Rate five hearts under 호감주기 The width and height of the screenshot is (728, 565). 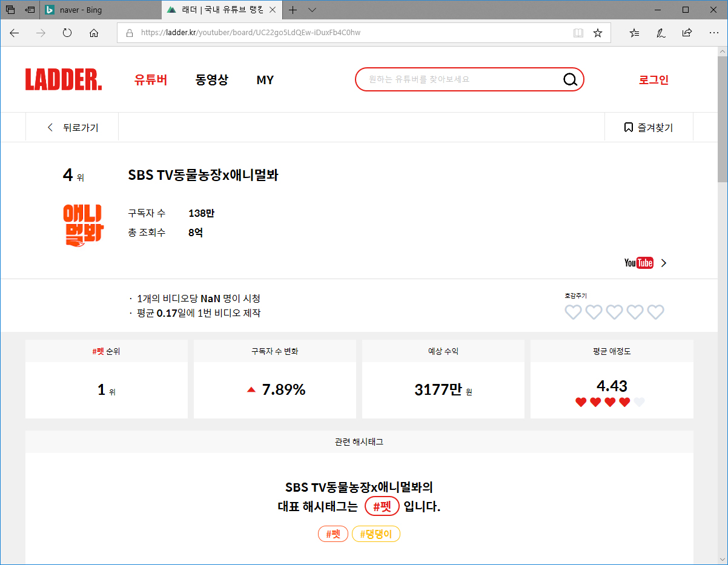click(x=655, y=312)
